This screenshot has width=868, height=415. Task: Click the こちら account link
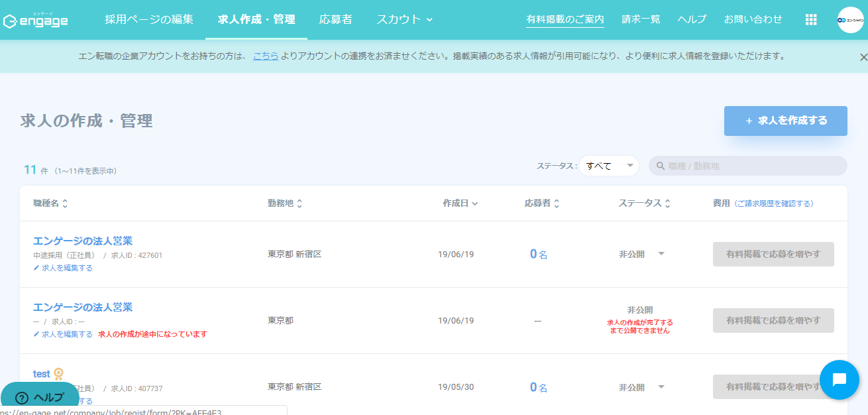point(266,56)
